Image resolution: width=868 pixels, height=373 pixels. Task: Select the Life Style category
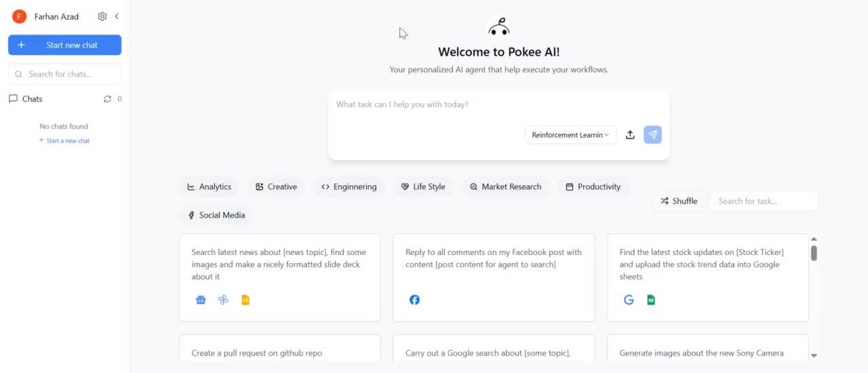click(423, 186)
